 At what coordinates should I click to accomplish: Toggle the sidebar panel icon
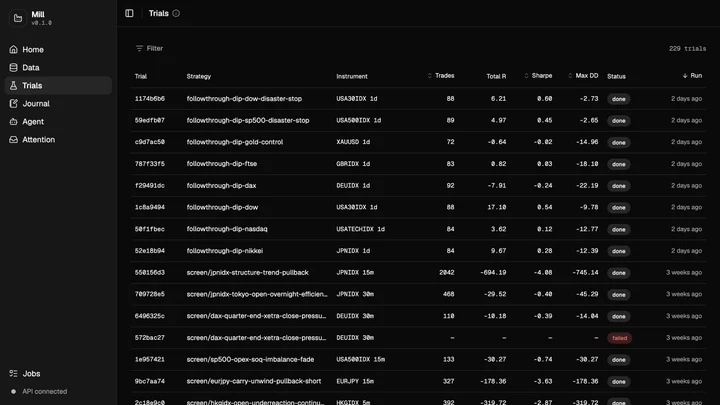129,13
